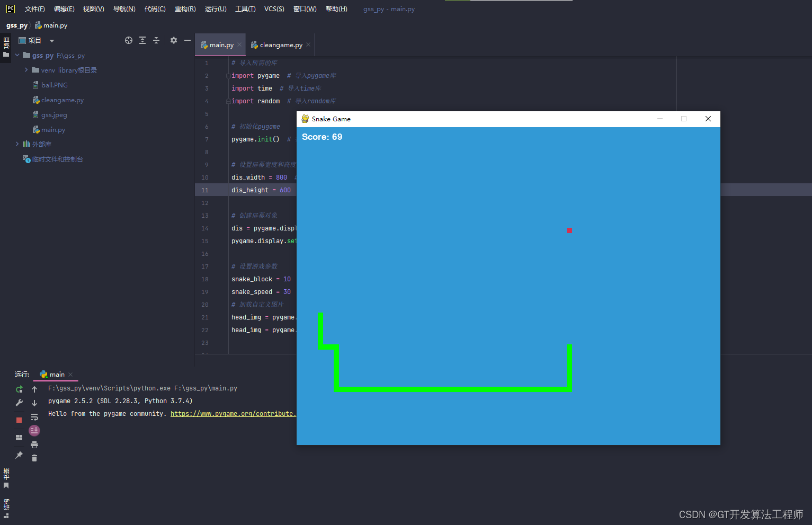
Task: Click the red food square in Snake Game
Action: (x=569, y=230)
